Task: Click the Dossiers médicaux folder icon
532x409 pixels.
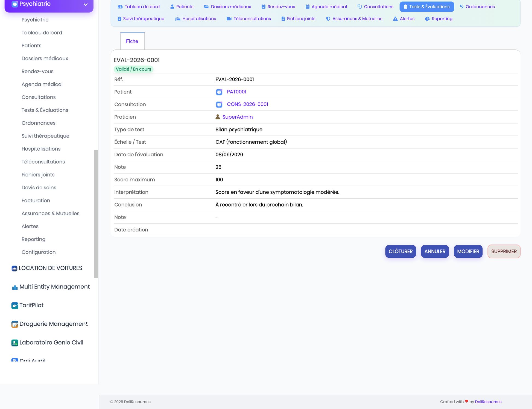Action: (206, 7)
